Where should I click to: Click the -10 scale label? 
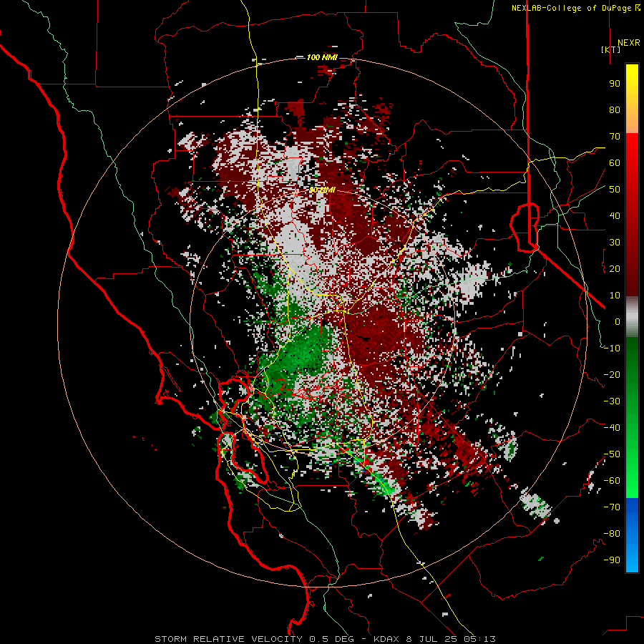(612, 348)
